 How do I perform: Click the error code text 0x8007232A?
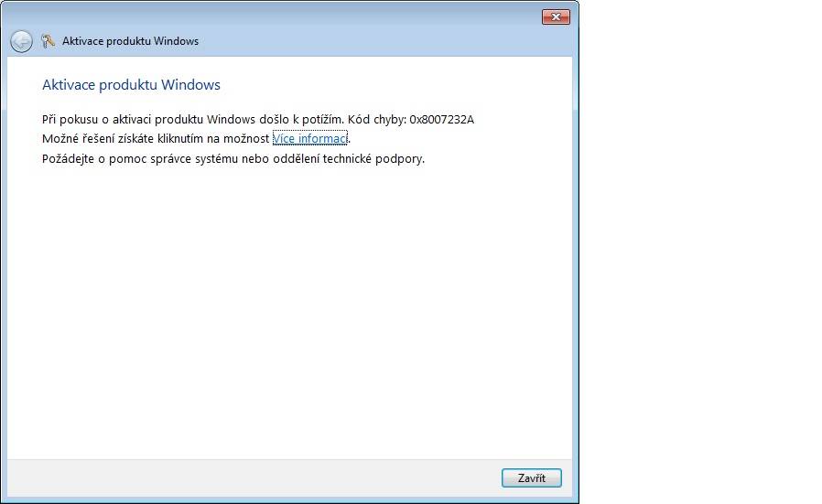click(442, 120)
